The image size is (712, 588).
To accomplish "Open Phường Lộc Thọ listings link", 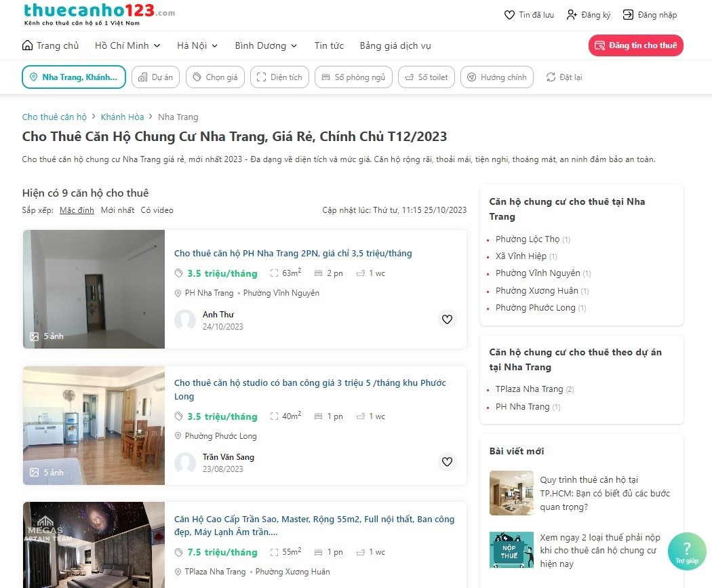I will point(528,239).
